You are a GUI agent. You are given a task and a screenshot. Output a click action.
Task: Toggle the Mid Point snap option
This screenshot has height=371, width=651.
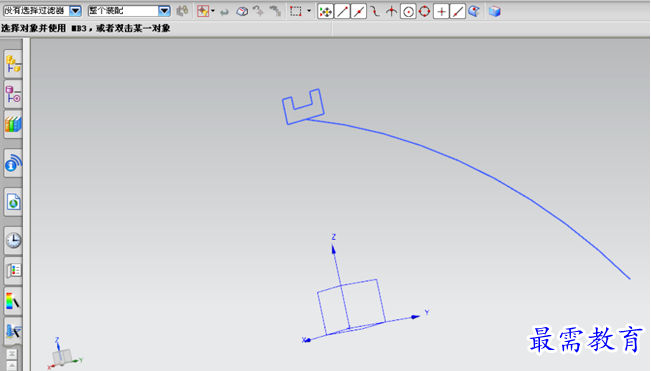click(x=359, y=12)
